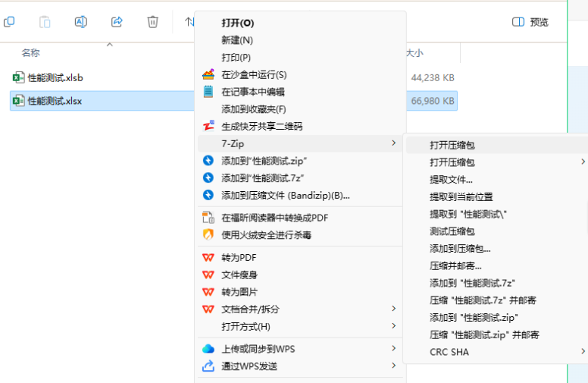
Task: Expand the 文档合并/拆分 submenu arrow
Action: pos(393,309)
